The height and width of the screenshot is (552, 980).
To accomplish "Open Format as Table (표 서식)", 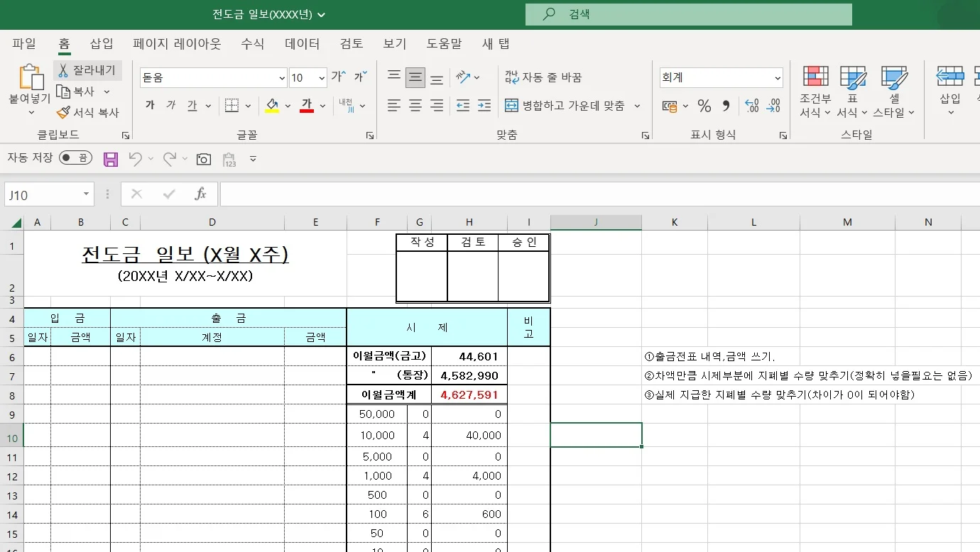I will [x=852, y=92].
